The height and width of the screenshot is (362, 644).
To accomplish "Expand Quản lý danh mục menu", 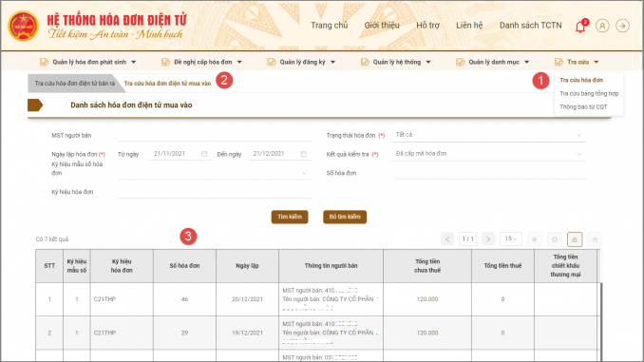I will [x=526, y=62].
